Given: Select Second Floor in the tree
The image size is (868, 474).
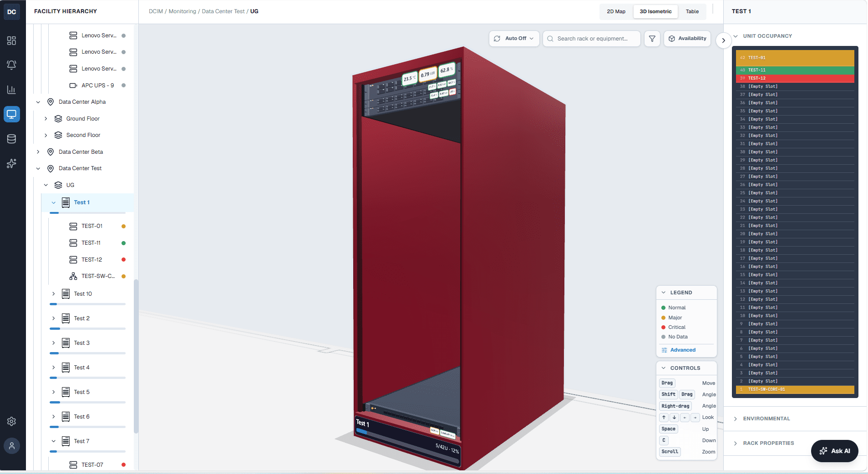Looking at the screenshot, I should pos(83,135).
